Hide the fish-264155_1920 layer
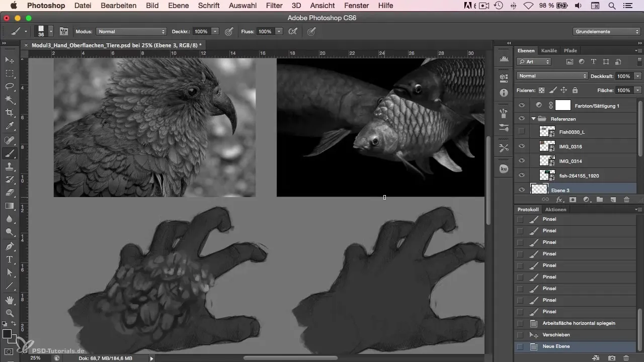Viewport: 644px width, 362px height. point(522,175)
